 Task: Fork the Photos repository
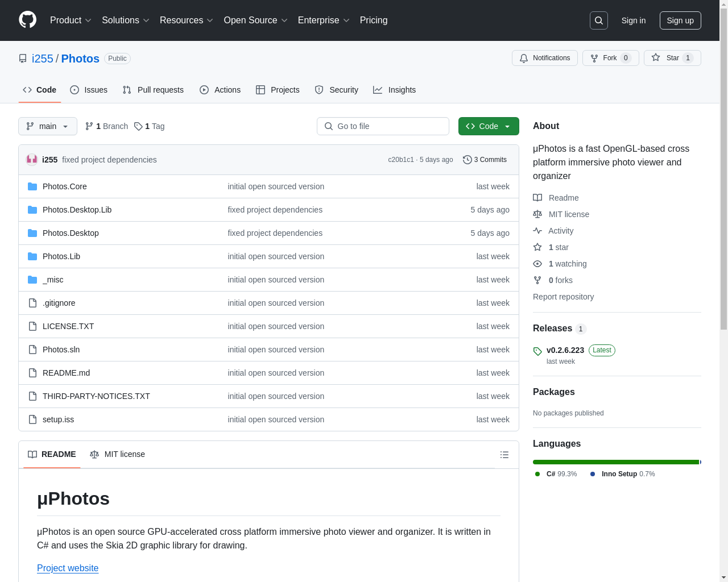[x=611, y=58]
